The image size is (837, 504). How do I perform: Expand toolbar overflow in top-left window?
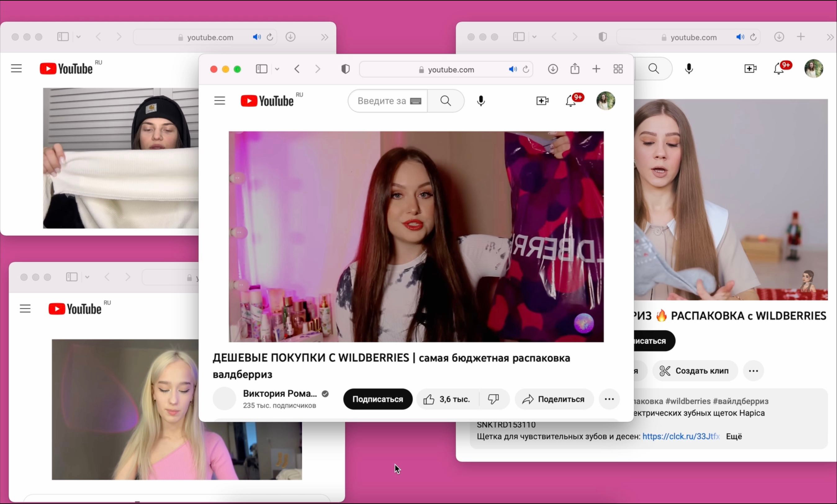[325, 37]
